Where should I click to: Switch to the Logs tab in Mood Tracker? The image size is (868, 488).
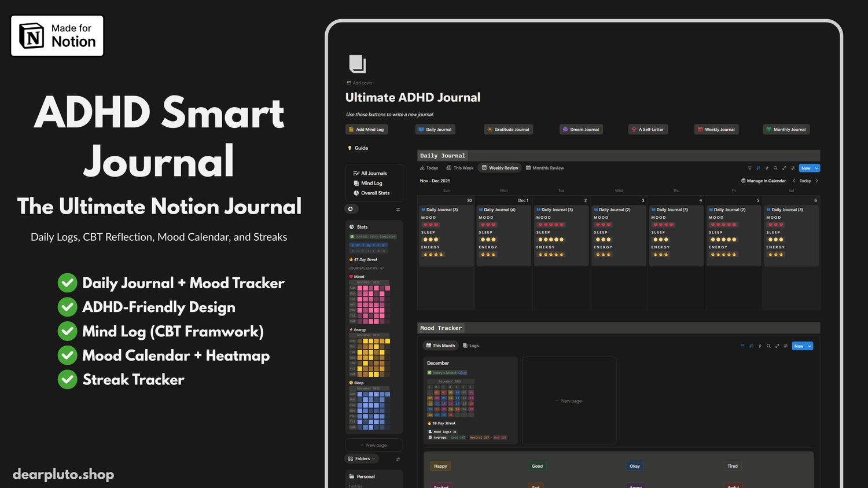[471, 346]
